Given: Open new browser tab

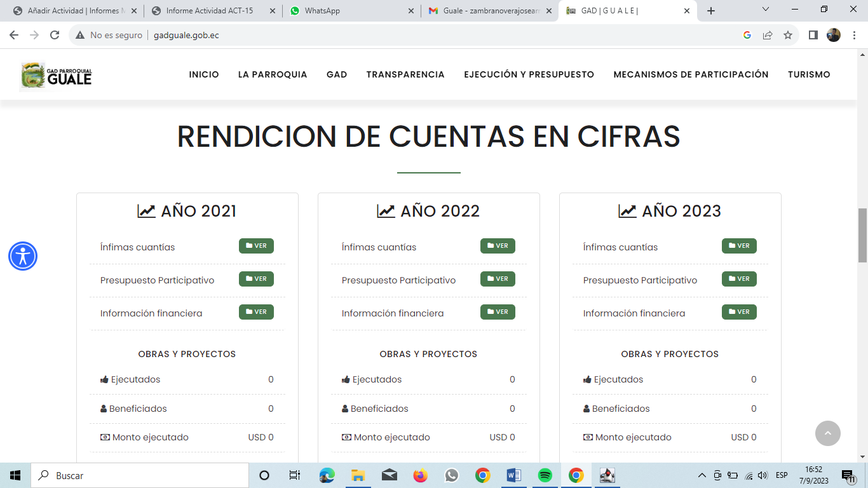Looking at the screenshot, I should coord(710,11).
